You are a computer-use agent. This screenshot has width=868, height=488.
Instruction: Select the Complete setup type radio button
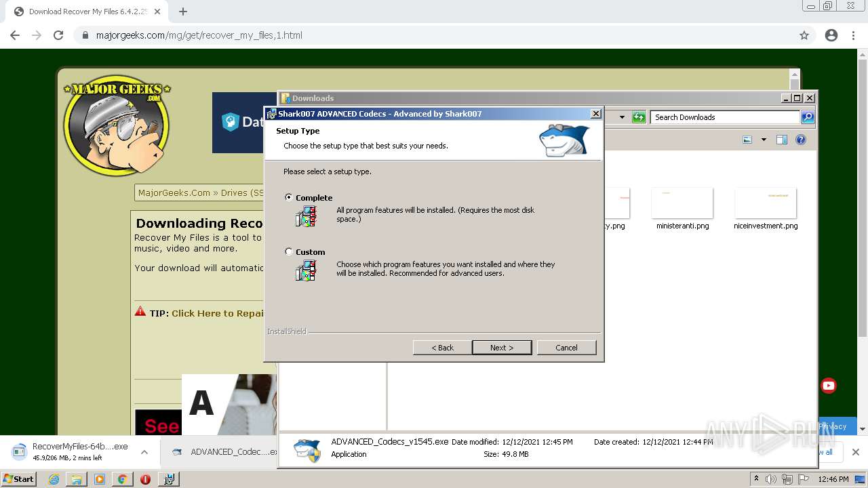click(x=289, y=197)
